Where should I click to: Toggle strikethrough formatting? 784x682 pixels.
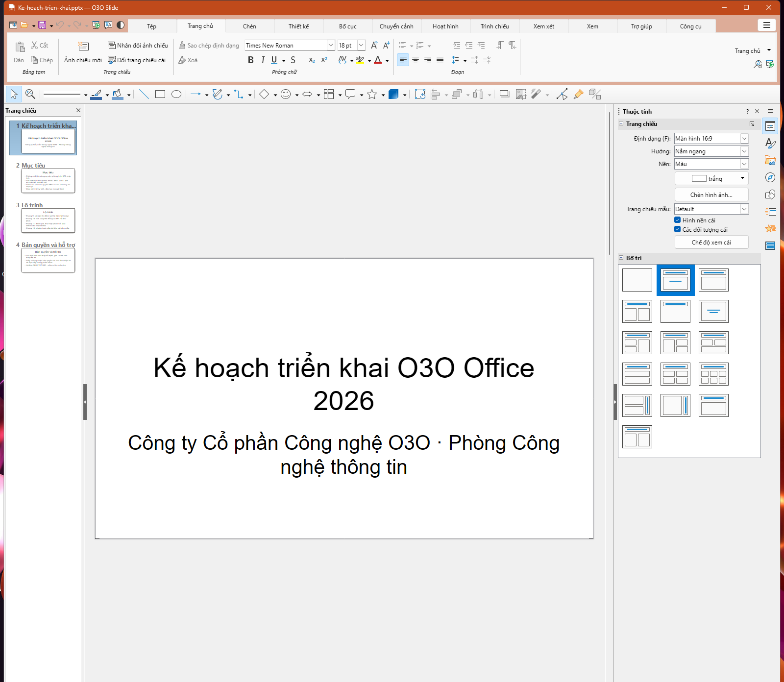[293, 60]
